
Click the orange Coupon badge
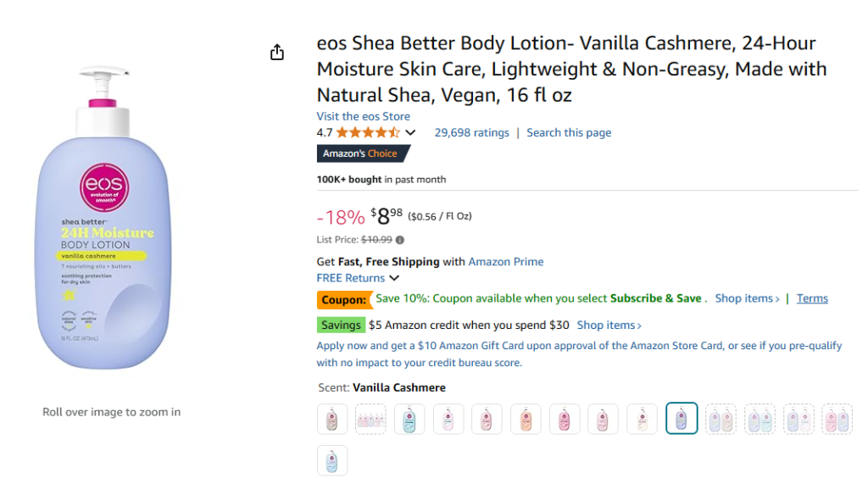pyautogui.click(x=344, y=299)
